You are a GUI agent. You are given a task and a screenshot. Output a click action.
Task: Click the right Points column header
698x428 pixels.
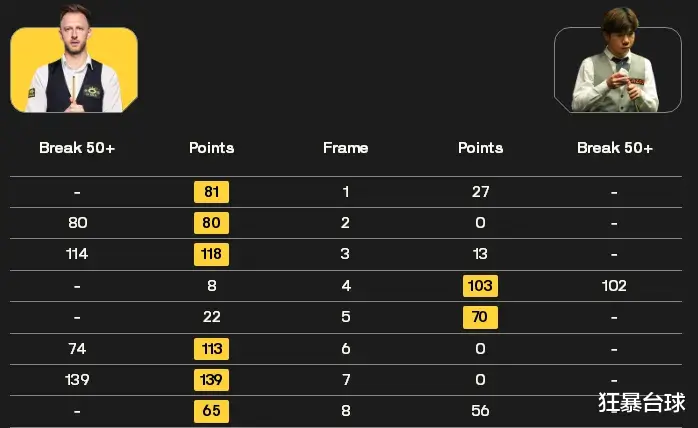click(480, 148)
